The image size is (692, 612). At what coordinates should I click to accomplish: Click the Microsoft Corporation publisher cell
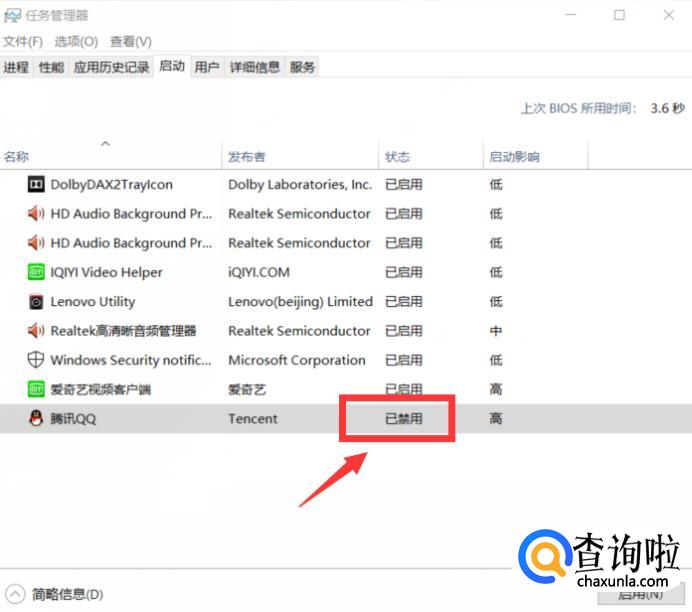pyautogui.click(x=297, y=360)
